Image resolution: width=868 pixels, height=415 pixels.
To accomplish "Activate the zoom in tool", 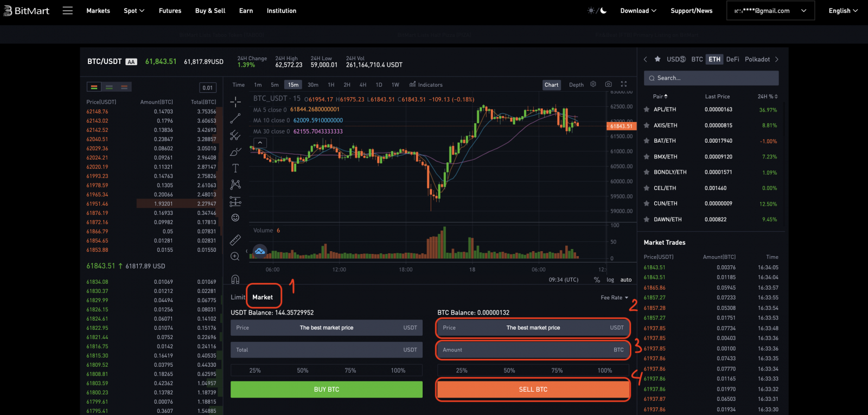I will [235, 256].
